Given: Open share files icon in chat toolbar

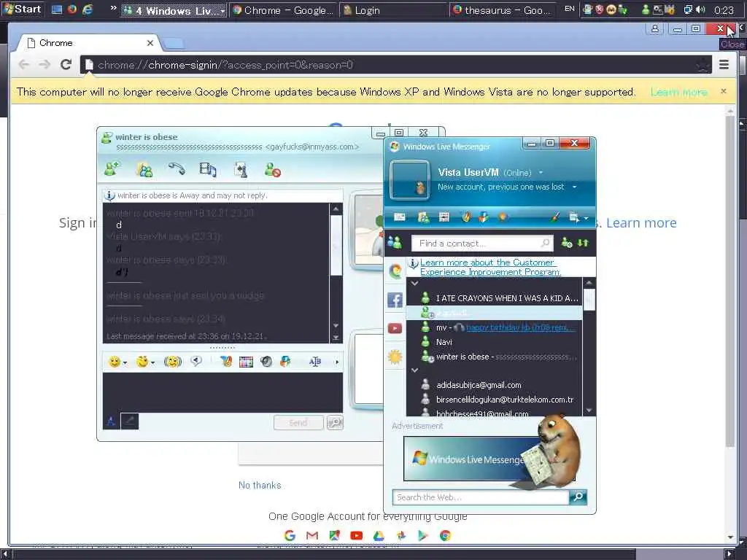Looking at the screenshot, I should coord(144,169).
